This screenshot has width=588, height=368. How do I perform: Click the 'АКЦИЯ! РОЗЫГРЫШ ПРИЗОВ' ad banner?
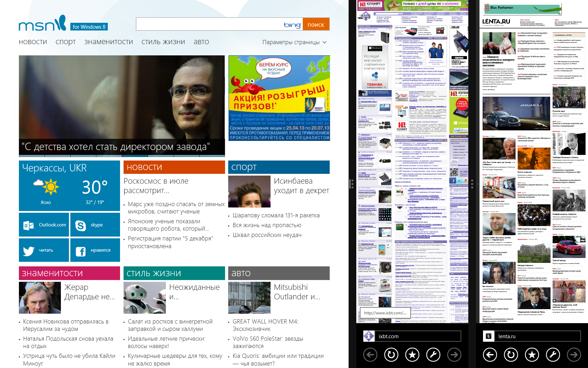(x=279, y=98)
